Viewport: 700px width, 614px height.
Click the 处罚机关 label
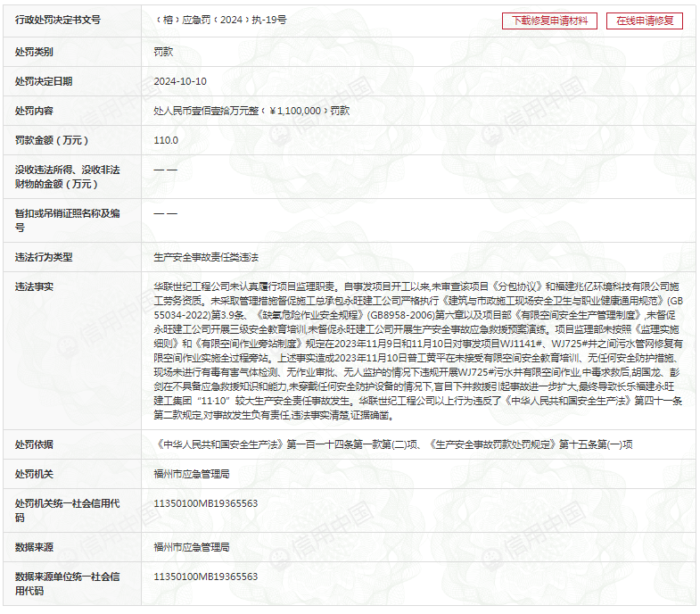[34, 474]
